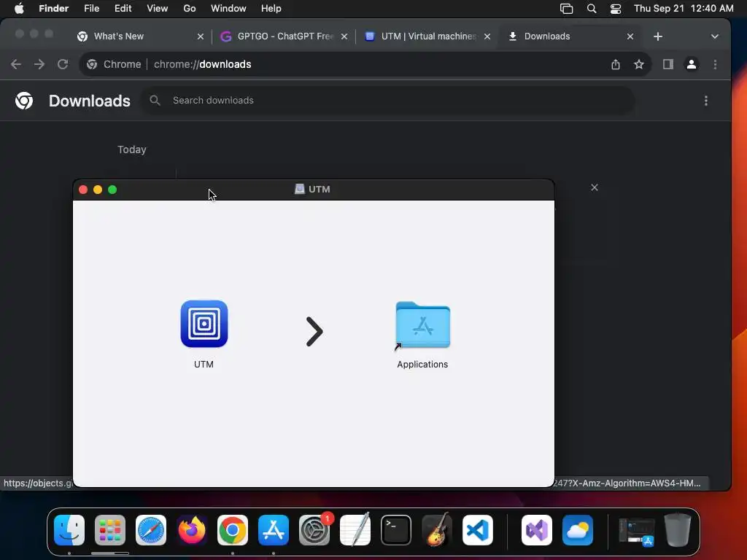Close the UTM Virtual machines tab

pyautogui.click(x=487, y=36)
